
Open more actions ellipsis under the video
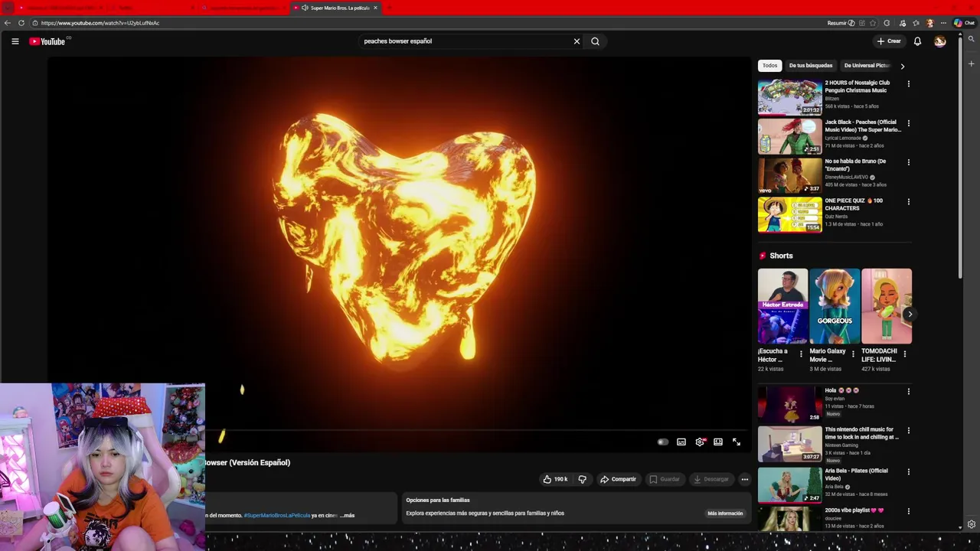click(744, 479)
